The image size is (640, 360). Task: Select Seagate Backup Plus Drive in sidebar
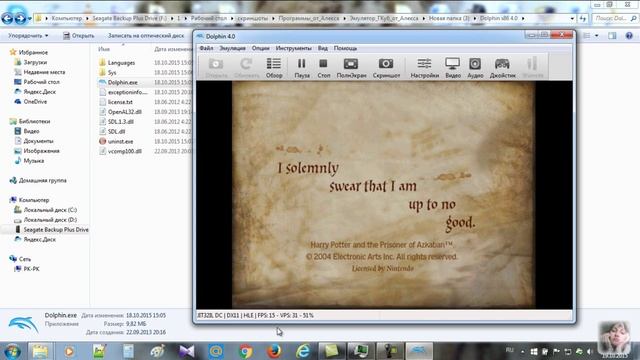[x=56, y=229]
